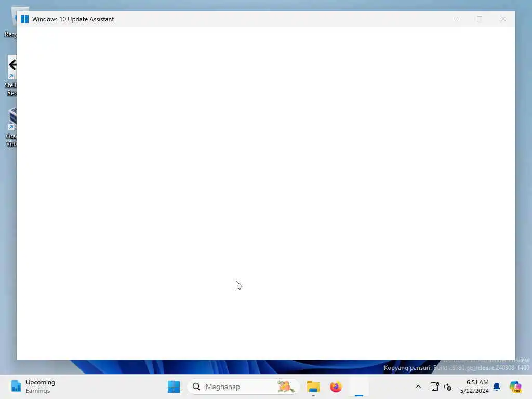This screenshot has height=399, width=532.
Task: Open the clock showing 6:51 AM
Action: tap(474, 387)
